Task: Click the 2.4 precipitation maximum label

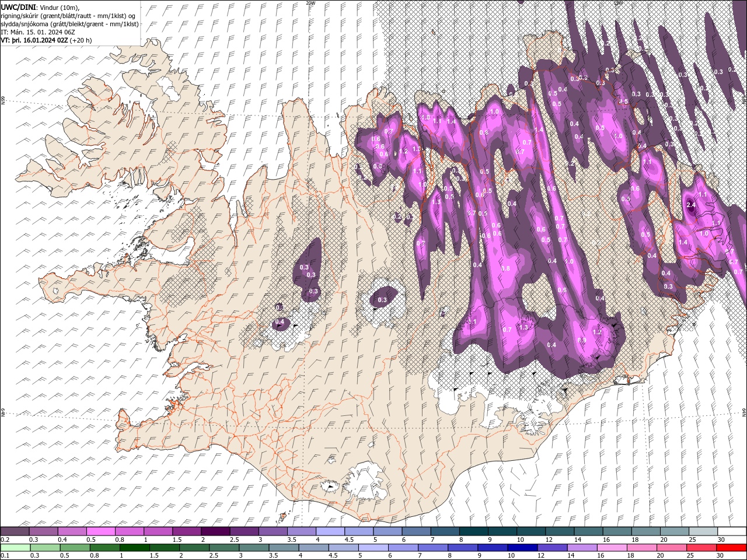Action: click(x=691, y=205)
